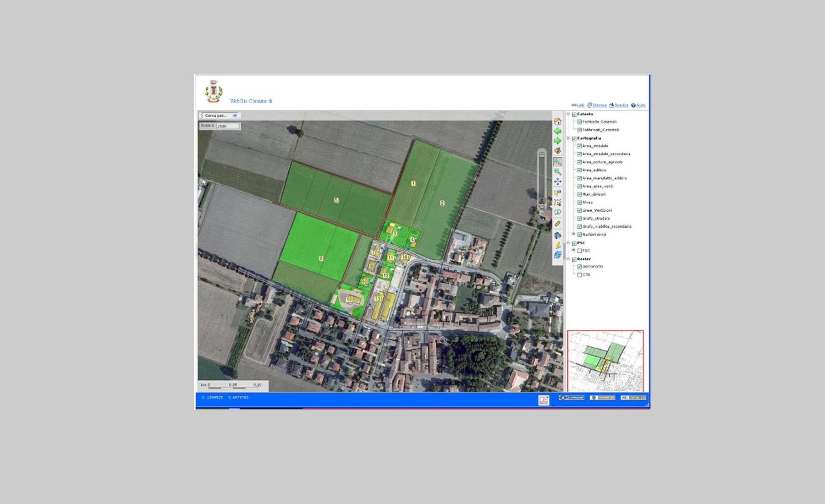Click the municipal coat of arms logo

214,91
